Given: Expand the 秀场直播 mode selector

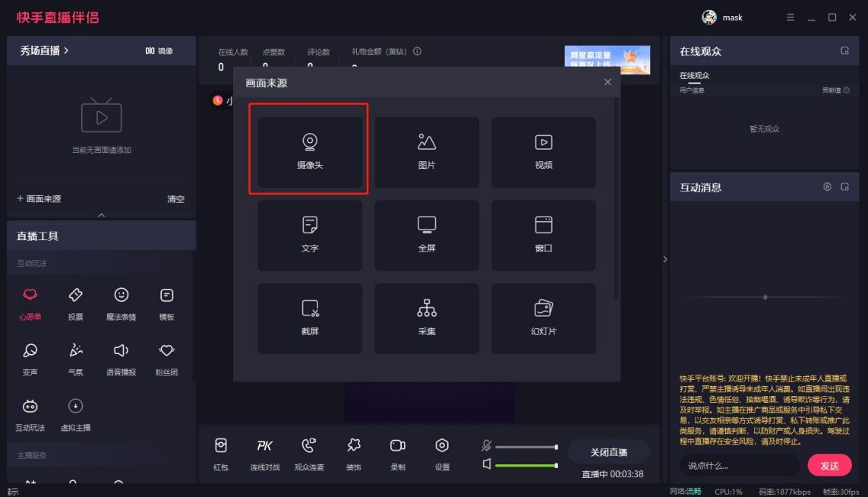Looking at the screenshot, I should (x=44, y=50).
